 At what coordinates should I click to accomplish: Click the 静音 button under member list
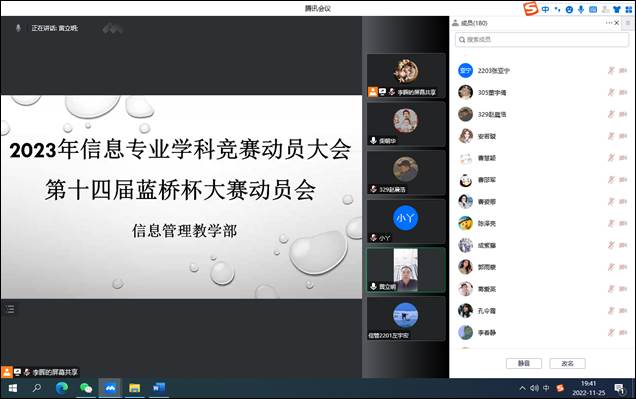524,363
